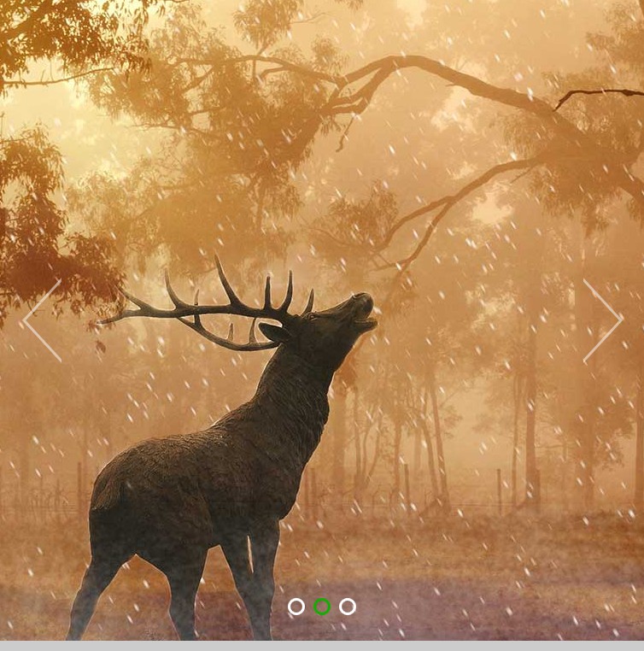The height and width of the screenshot is (651, 644).
Task: Advance to next slide with right arrow
Action: click(x=602, y=320)
